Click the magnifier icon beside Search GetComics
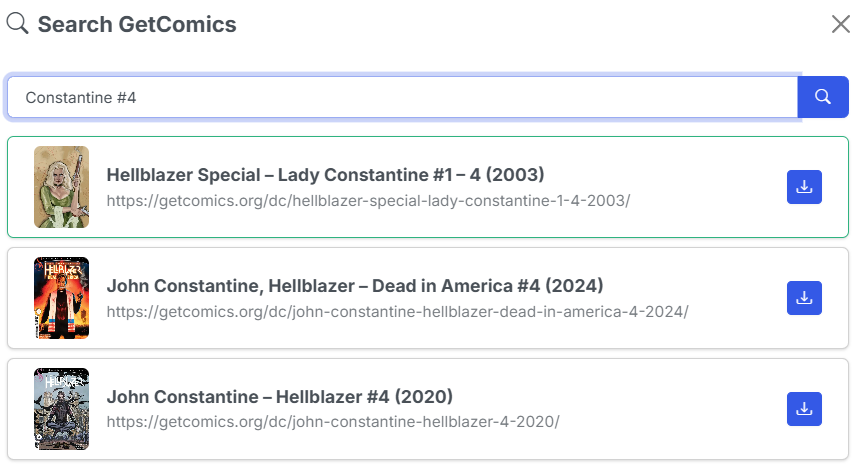862x465 pixels. [17, 23]
